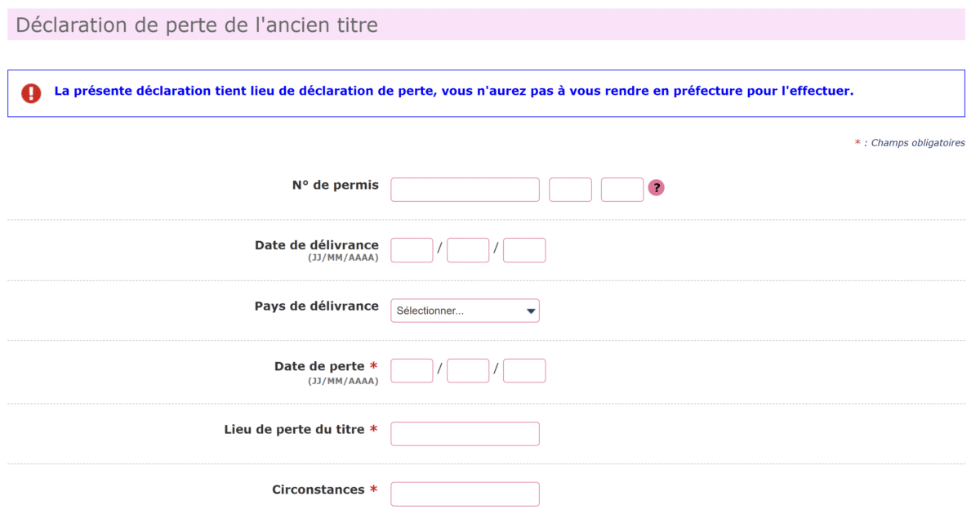Click the Pays de délivrance label
Image resolution: width=980 pixels, height=510 pixels.
(x=316, y=306)
